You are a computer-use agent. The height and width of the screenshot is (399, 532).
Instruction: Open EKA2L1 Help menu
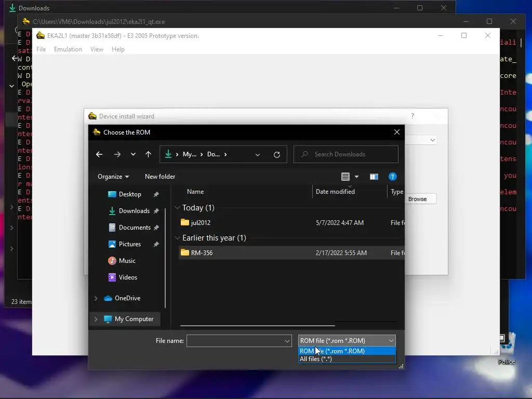click(118, 49)
